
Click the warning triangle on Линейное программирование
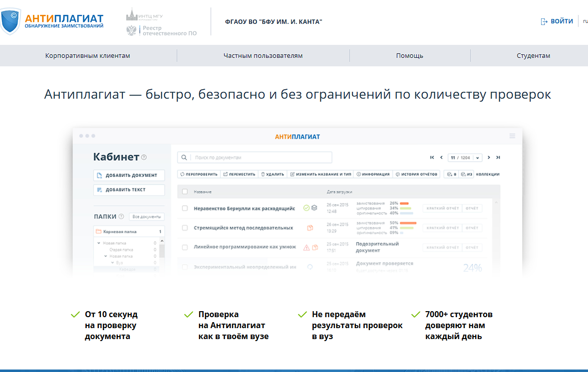click(x=306, y=247)
